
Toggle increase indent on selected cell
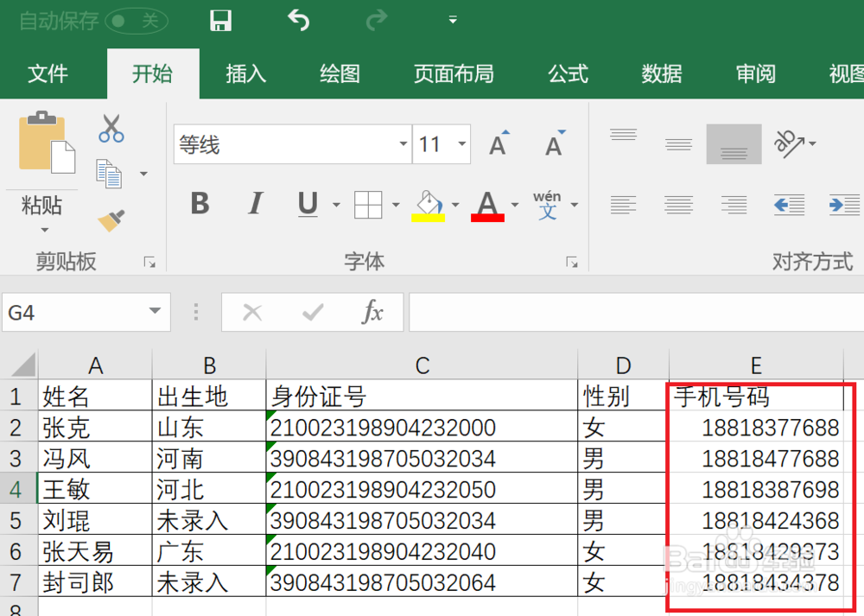[x=844, y=205]
